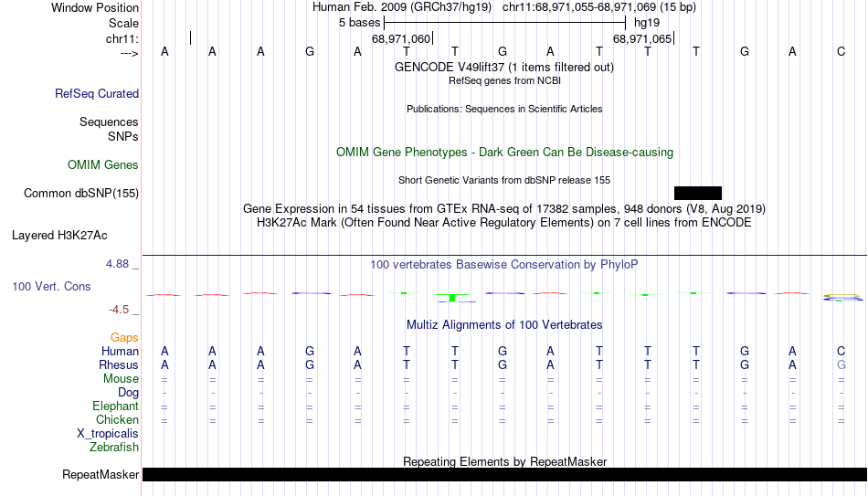Select the Dog species row label
This screenshot has width=868, height=496.
click(x=128, y=393)
